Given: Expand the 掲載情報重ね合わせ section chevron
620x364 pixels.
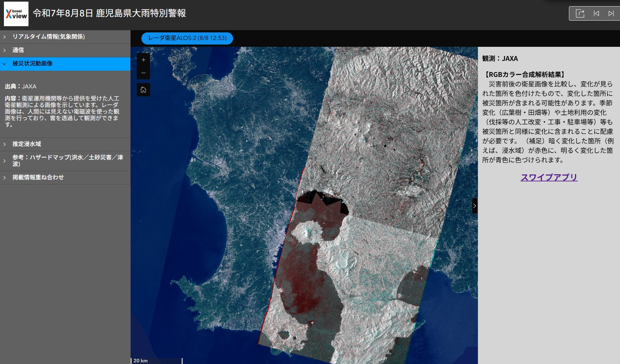Looking at the screenshot, I should (x=5, y=178).
